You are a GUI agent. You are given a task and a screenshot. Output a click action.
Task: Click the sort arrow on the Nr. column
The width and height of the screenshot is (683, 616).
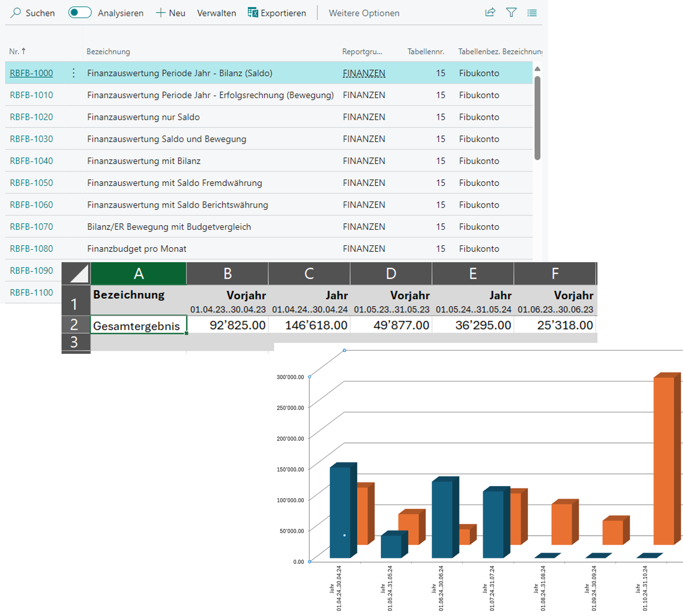coord(24,51)
